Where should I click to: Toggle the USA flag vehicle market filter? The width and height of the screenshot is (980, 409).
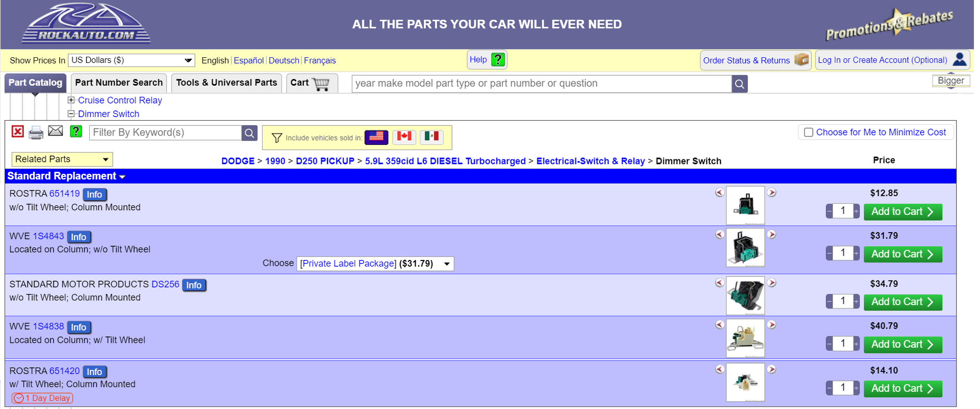pos(377,137)
